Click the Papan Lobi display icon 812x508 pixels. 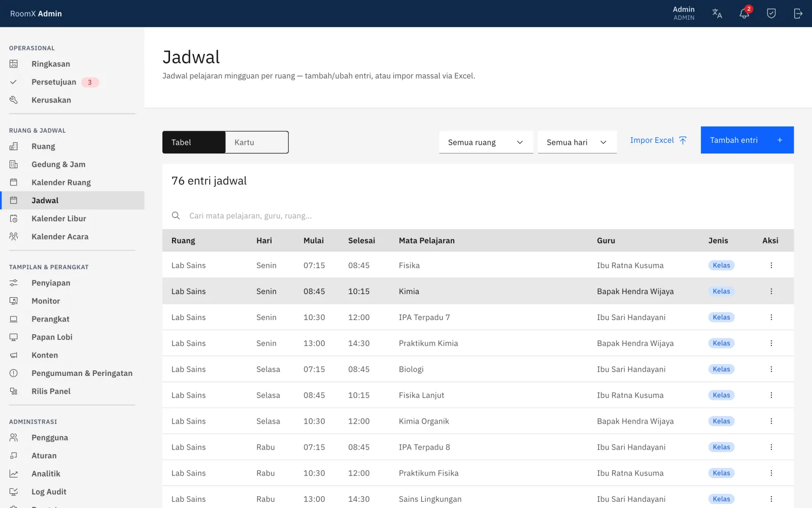coord(14,337)
